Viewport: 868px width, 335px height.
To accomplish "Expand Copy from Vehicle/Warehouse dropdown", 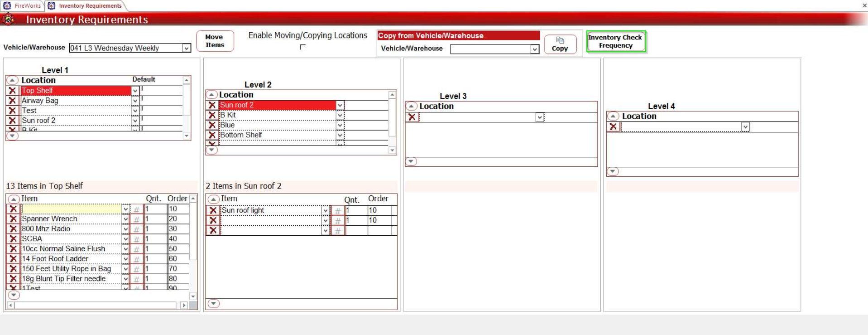I will point(535,49).
